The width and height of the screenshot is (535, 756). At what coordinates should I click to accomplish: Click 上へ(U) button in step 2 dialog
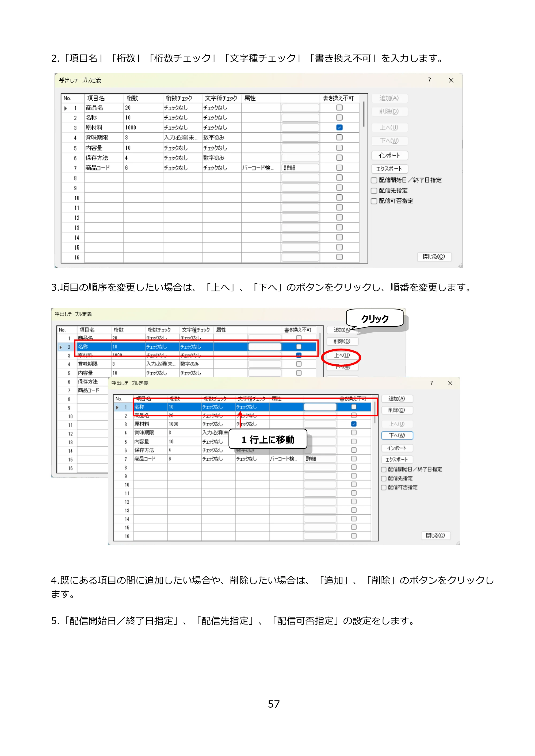click(x=389, y=128)
